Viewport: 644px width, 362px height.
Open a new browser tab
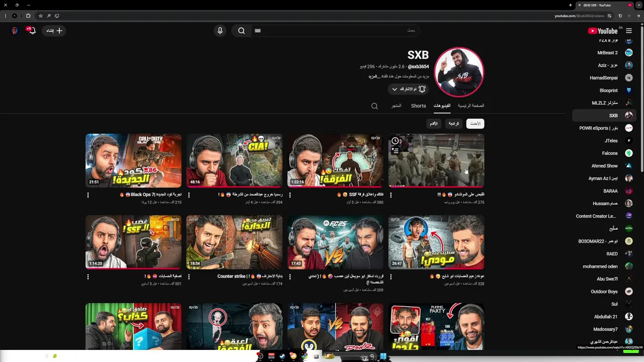[571, 5]
